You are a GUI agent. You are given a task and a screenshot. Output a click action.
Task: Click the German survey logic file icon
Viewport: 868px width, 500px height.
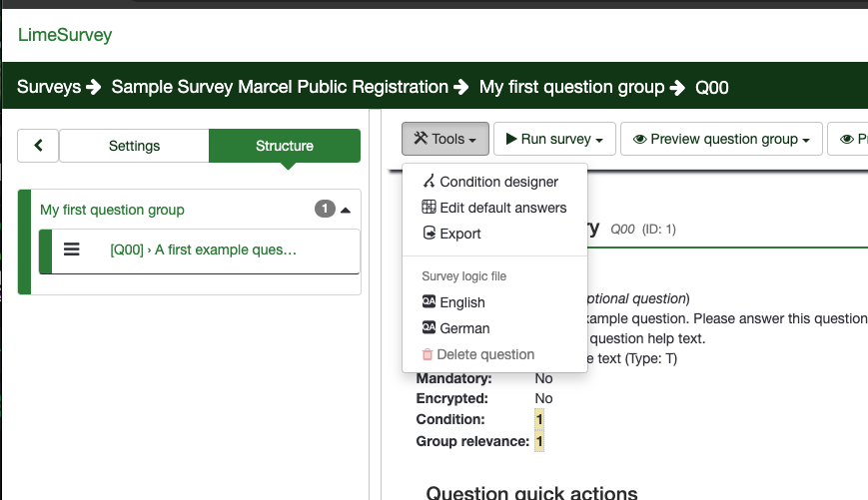tap(429, 328)
